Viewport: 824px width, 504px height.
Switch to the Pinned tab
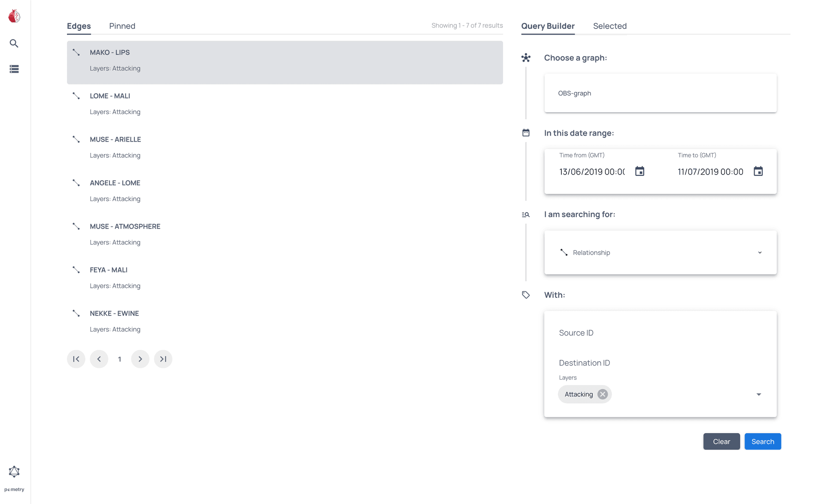point(122,26)
